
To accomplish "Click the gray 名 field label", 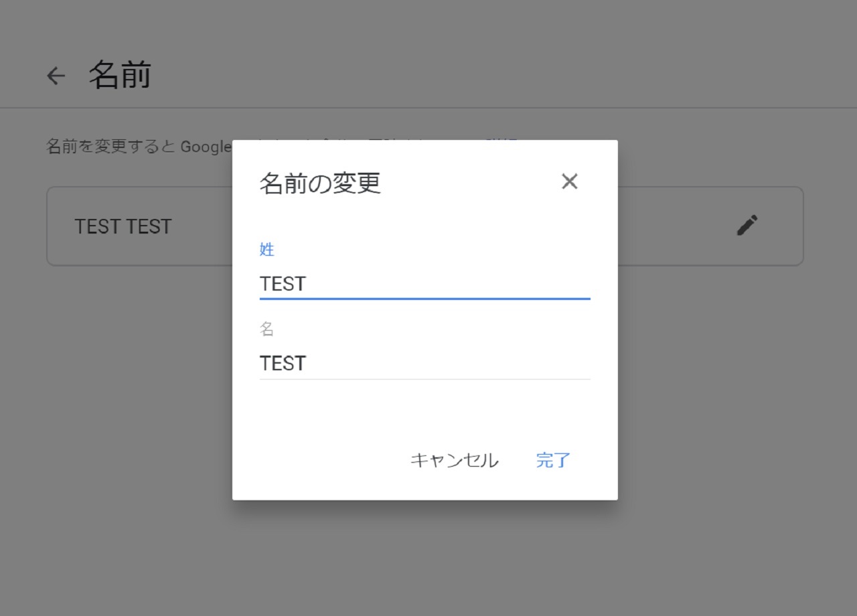I will coord(267,329).
